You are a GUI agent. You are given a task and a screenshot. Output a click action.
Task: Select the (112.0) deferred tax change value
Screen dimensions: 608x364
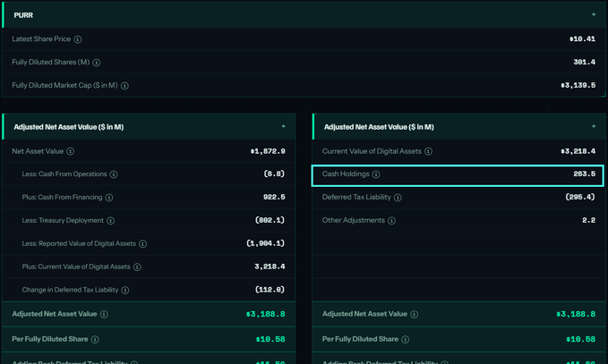[x=270, y=290]
